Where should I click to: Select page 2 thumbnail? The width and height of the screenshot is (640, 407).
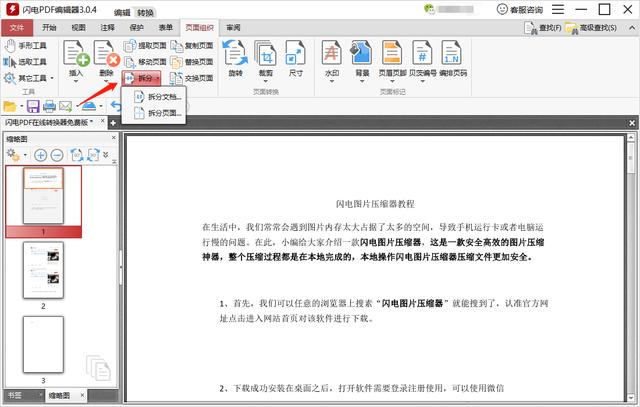coord(43,270)
